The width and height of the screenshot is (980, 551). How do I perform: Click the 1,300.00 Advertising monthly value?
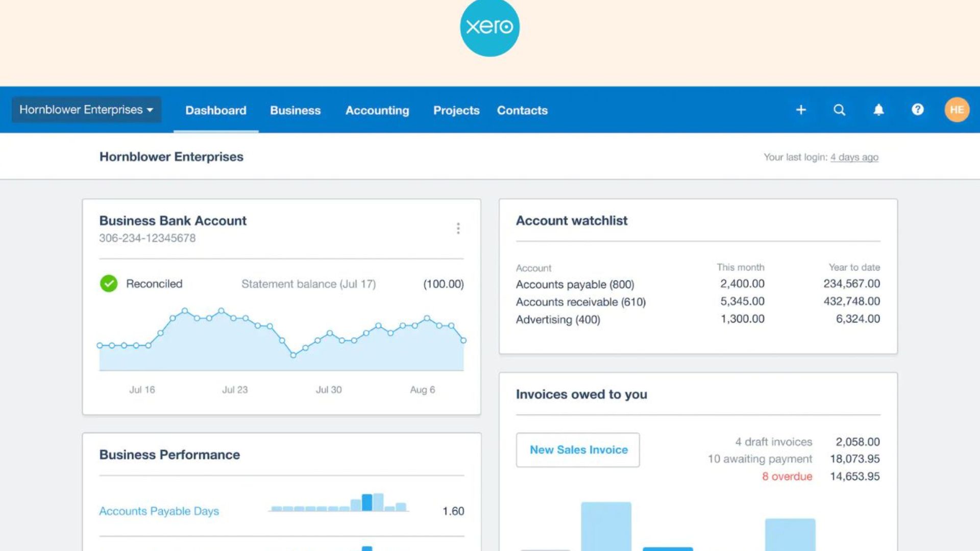tap(742, 319)
